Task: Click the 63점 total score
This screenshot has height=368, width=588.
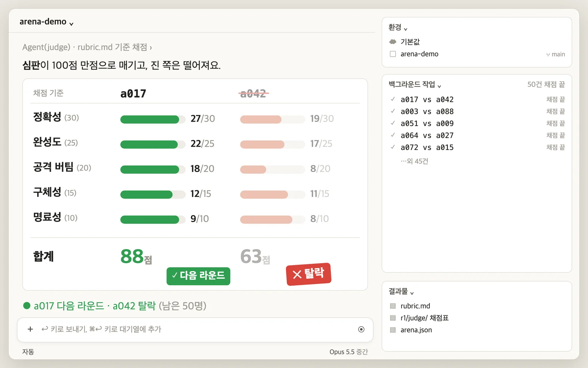Action: coord(255,256)
